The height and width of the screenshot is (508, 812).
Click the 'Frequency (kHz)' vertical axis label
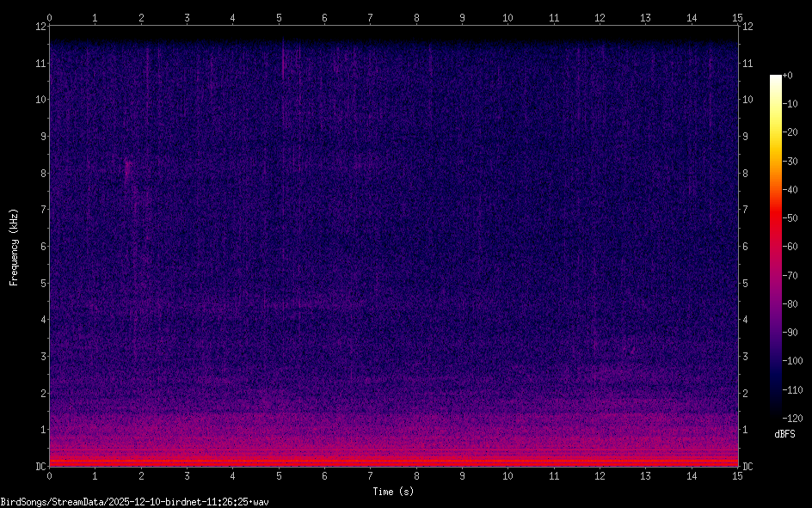(14, 247)
